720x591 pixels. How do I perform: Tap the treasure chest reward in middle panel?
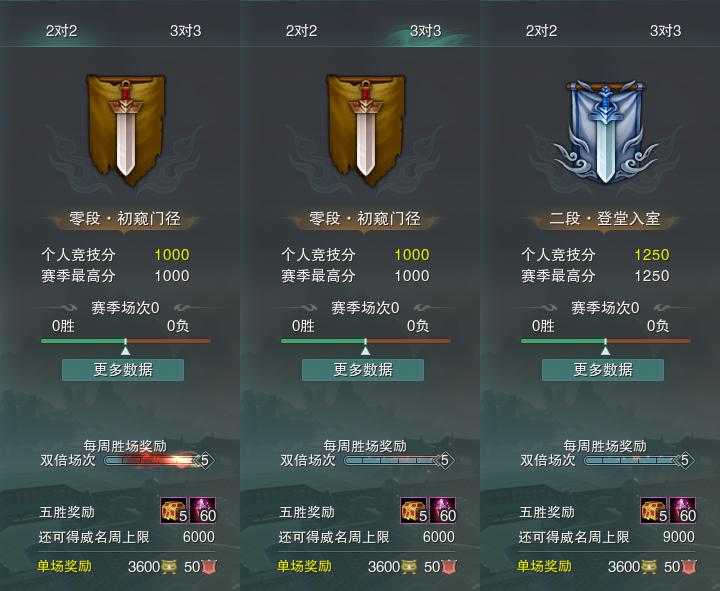[x=414, y=510]
